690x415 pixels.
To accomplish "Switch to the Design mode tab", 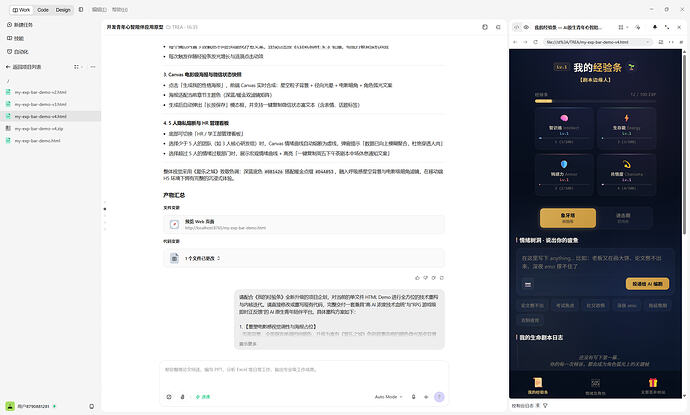I will coord(63,10).
